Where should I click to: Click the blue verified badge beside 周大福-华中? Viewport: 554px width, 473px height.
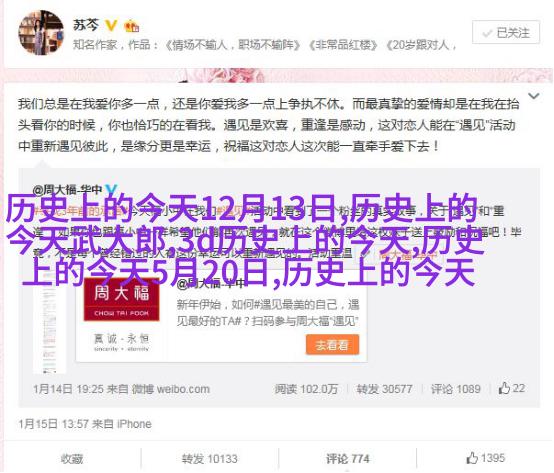tap(111, 190)
